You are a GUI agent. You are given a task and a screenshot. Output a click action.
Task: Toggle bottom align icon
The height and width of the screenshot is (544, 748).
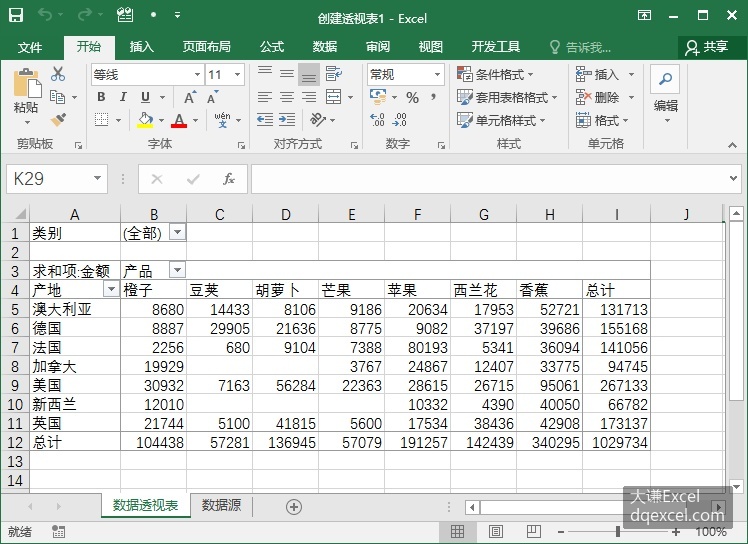tap(309, 75)
